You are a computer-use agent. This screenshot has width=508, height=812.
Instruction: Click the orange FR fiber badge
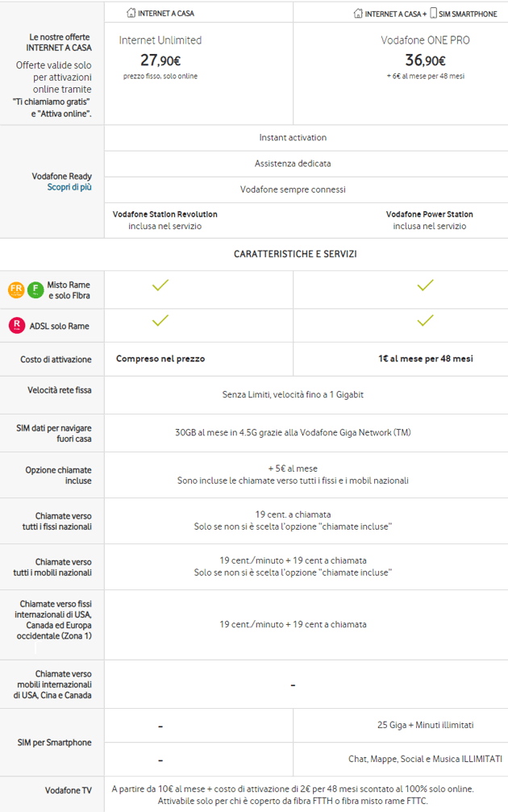pos(15,289)
